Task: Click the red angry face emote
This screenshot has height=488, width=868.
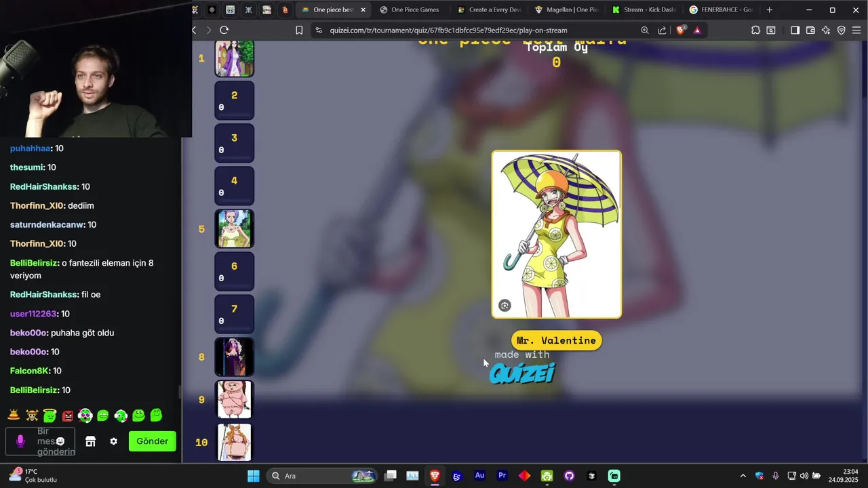Action: [x=67, y=415]
